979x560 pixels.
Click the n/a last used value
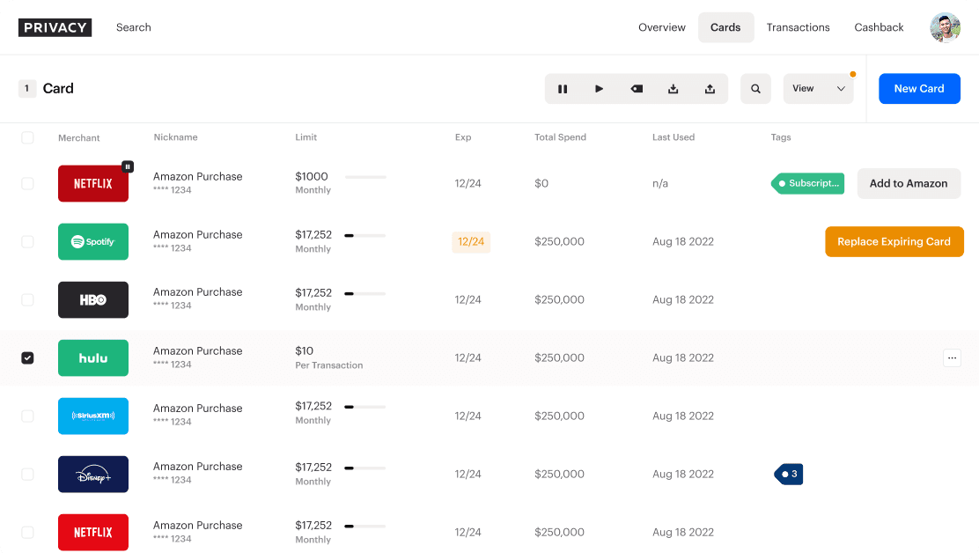[660, 183]
